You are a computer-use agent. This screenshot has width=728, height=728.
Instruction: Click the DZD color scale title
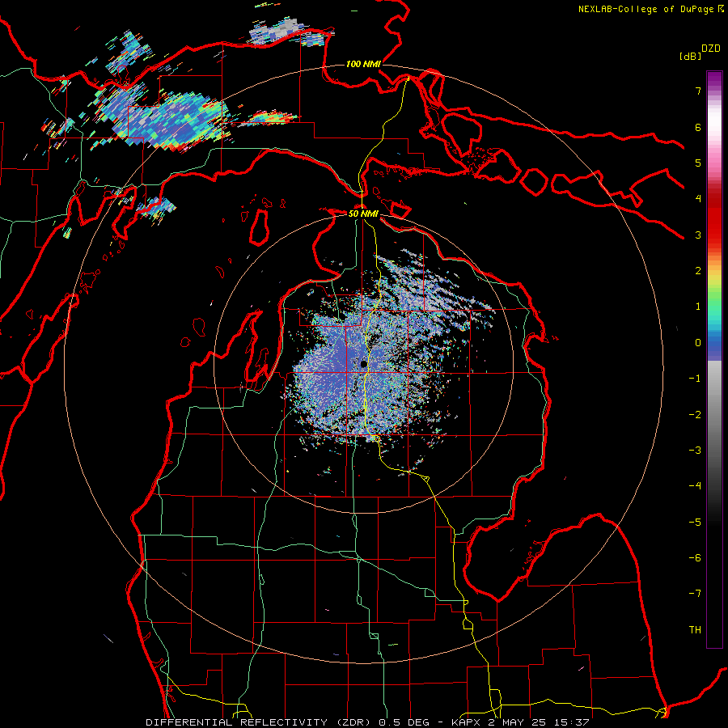tap(711, 49)
